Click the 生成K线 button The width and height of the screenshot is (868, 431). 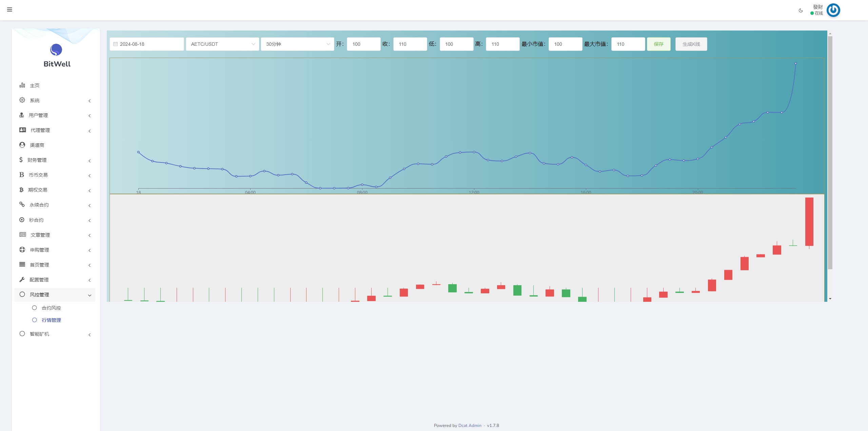coord(691,44)
